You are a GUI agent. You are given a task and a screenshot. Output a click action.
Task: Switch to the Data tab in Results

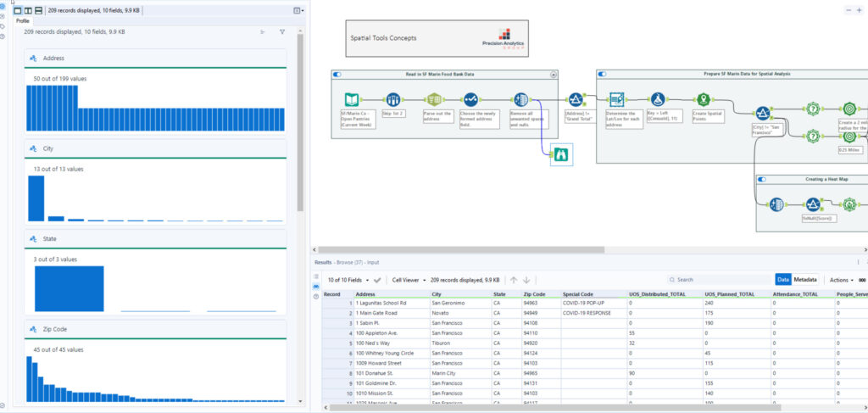pyautogui.click(x=783, y=280)
